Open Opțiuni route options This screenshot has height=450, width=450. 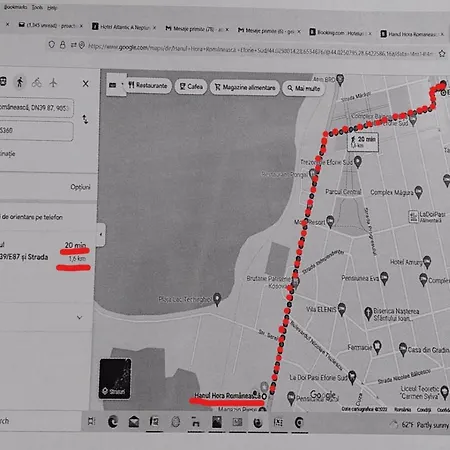[x=80, y=187]
